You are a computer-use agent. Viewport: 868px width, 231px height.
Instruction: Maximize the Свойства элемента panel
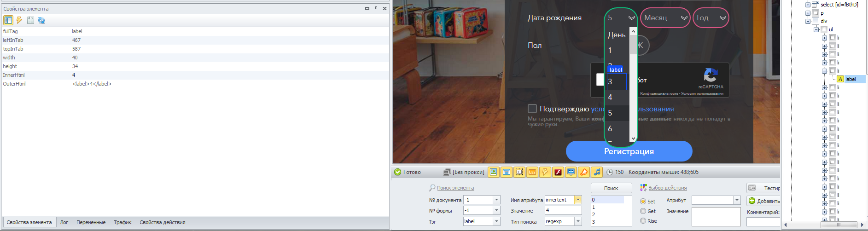pos(367,8)
